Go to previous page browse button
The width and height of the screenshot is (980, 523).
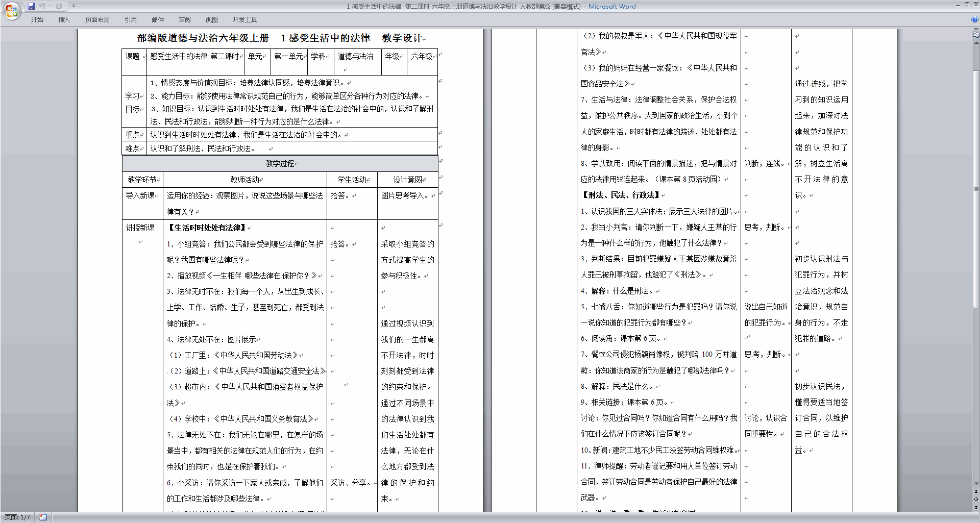pos(976,492)
